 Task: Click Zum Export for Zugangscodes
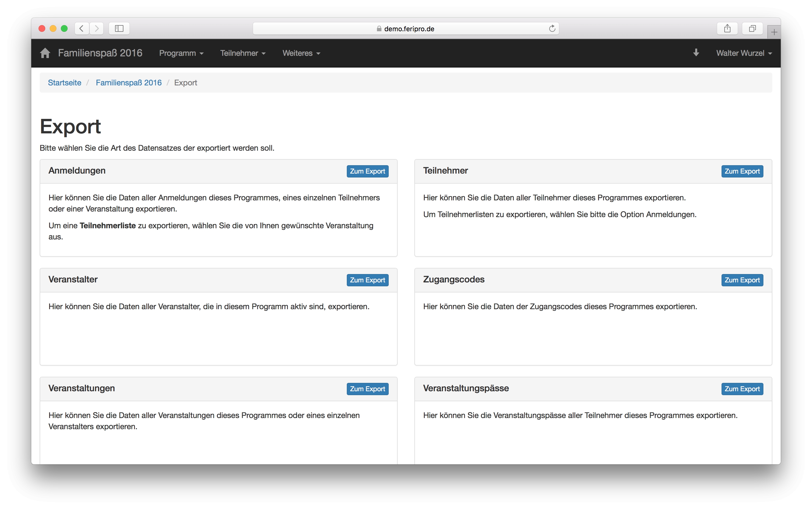click(x=742, y=280)
